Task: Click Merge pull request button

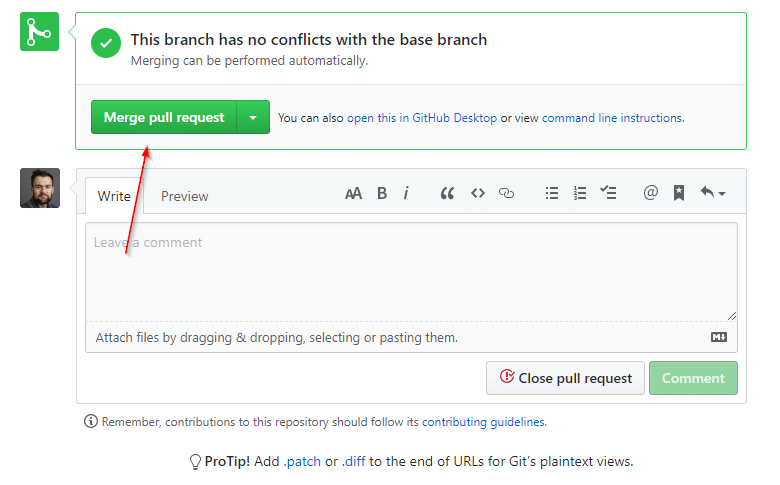Action: tap(164, 117)
